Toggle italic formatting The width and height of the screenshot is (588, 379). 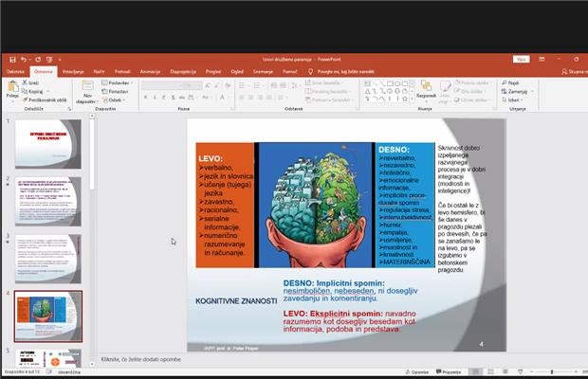(x=155, y=98)
